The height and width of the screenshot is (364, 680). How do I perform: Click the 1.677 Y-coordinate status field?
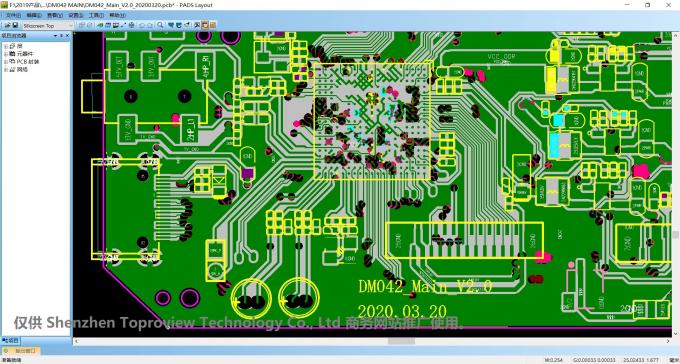[x=652, y=360]
